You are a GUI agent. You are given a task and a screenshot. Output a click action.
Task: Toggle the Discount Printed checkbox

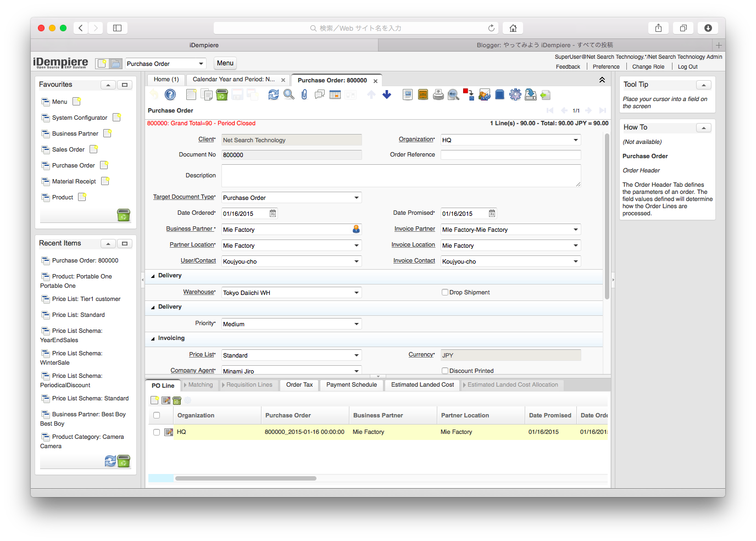pyautogui.click(x=445, y=371)
